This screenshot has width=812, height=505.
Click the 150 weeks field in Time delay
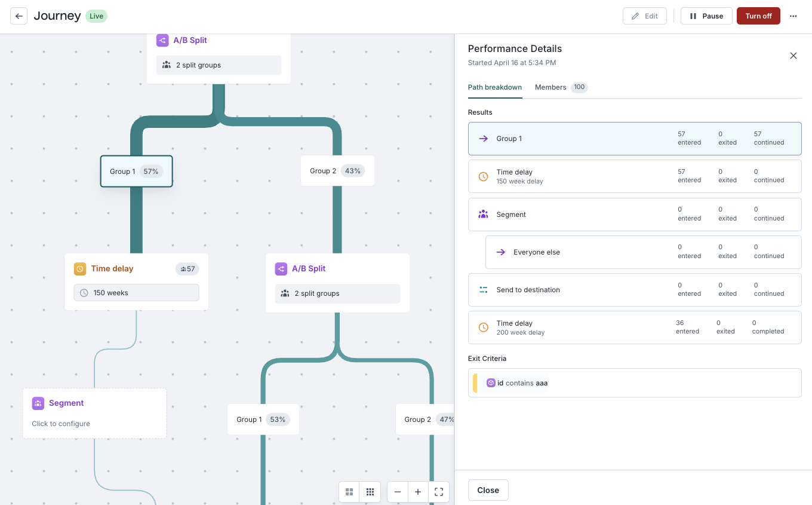pos(136,293)
